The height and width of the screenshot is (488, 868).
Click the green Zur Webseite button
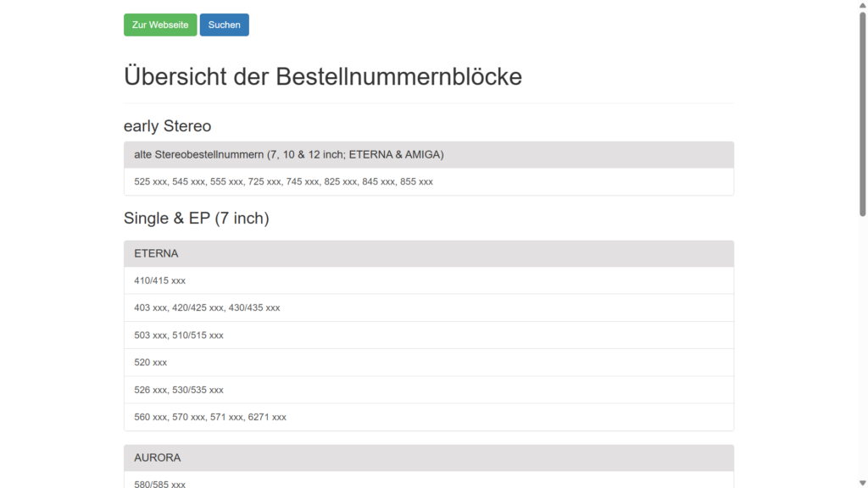coord(160,25)
